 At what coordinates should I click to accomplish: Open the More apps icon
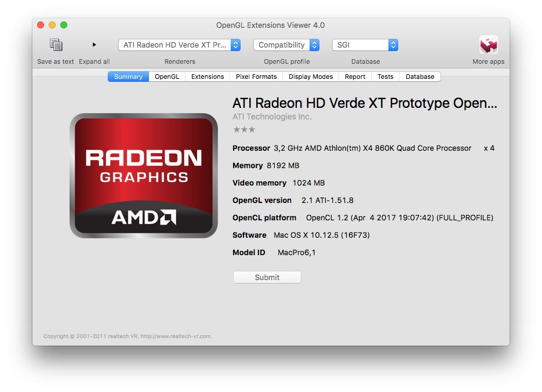point(489,45)
